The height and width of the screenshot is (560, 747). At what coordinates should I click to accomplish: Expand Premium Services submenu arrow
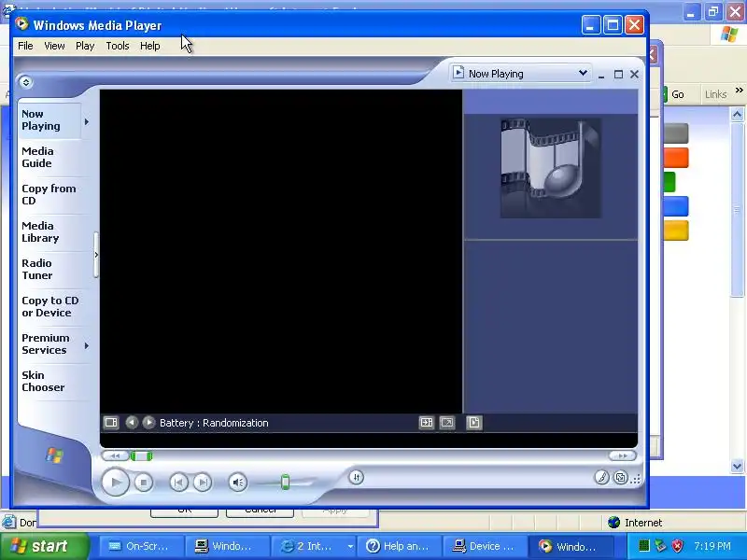click(87, 345)
